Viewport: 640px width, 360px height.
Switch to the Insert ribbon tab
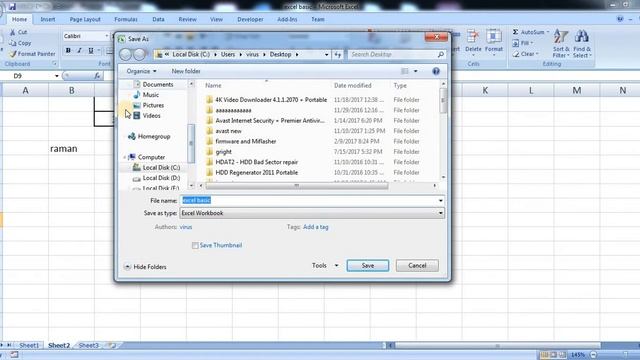click(48, 19)
